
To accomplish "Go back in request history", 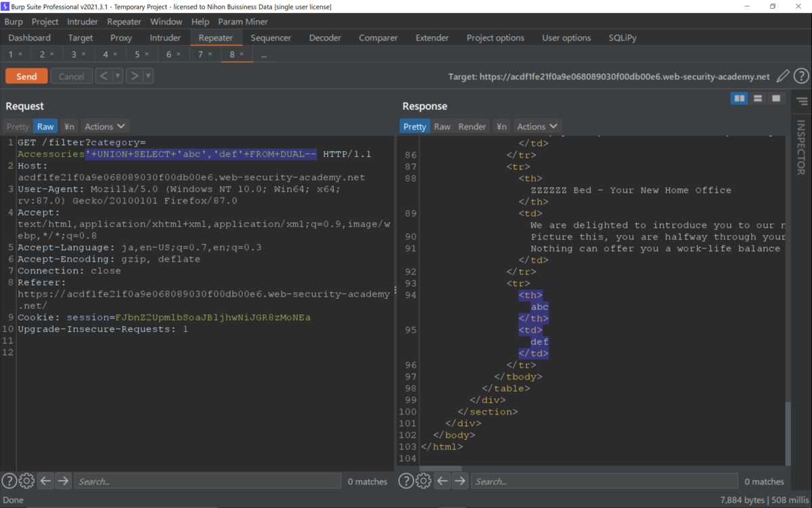I will pyautogui.click(x=104, y=76).
